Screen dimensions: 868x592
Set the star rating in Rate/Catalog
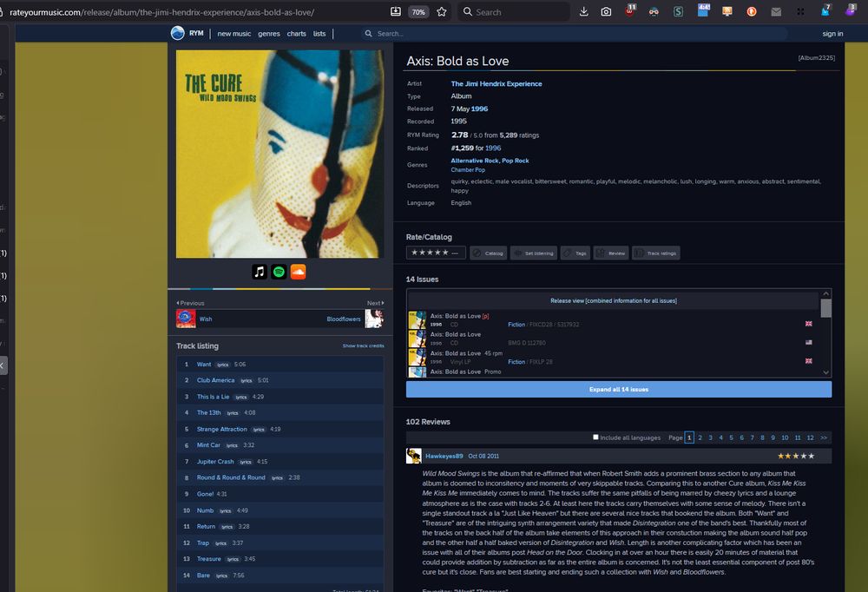pyautogui.click(x=436, y=253)
